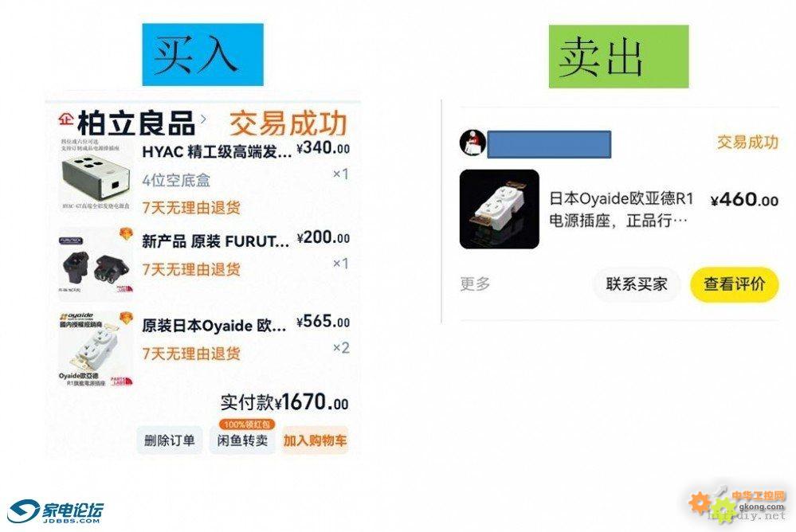This screenshot has width=796, height=532.
Task: Click 加入购物车 button
Action: coord(315,440)
